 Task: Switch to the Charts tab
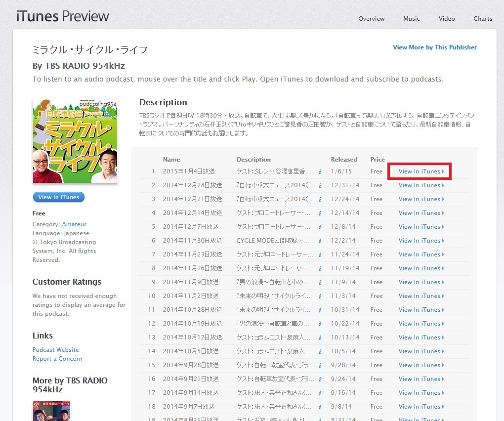pyautogui.click(x=482, y=19)
